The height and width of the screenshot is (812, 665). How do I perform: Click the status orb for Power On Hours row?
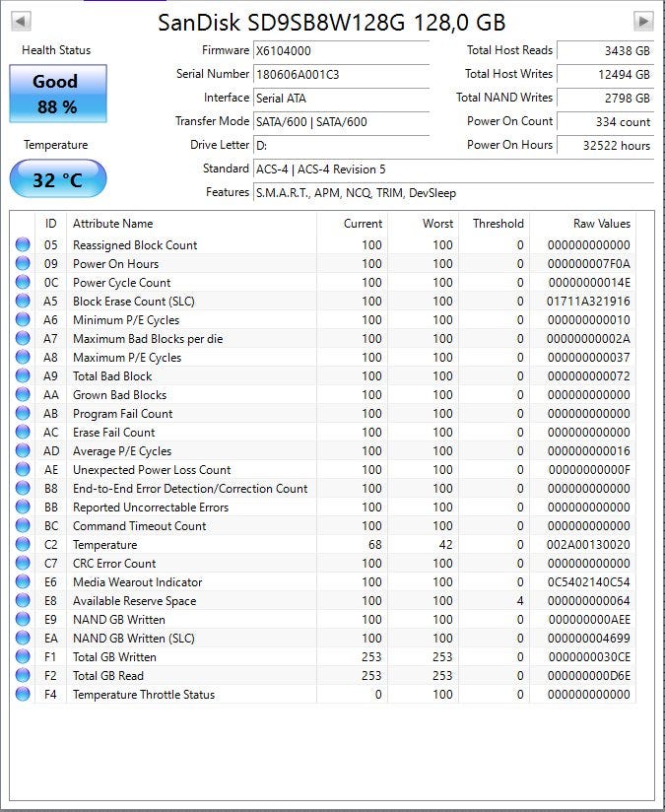(23, 263)
